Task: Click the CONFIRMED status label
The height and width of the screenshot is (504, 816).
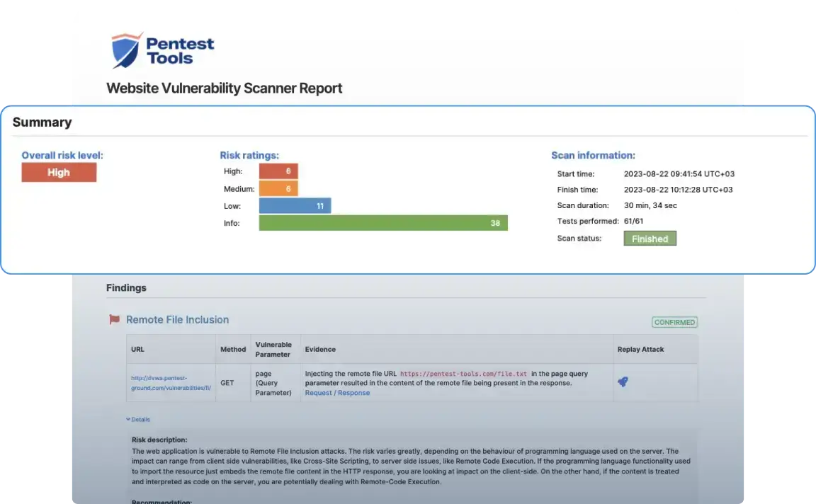Action: click(674, 321)
